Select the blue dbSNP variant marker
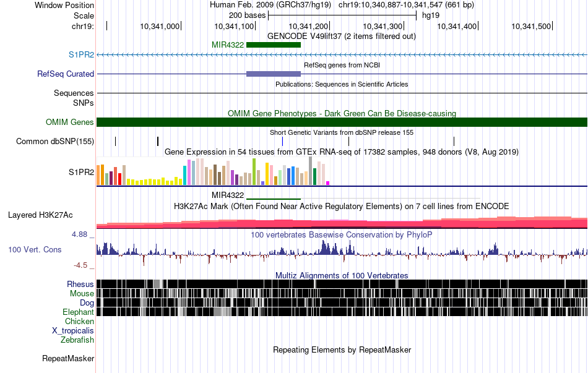This screenshot has height=373, width=588. coord(282,141)
